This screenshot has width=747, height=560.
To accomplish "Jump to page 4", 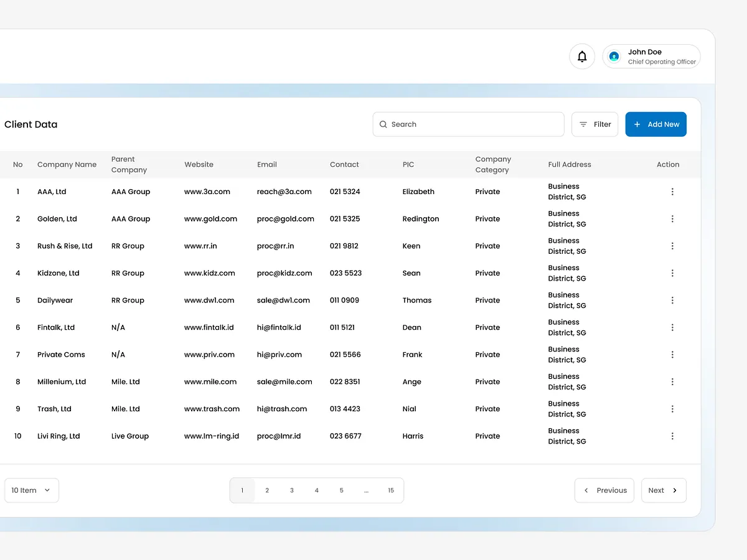I will click(x=317, y=490).
